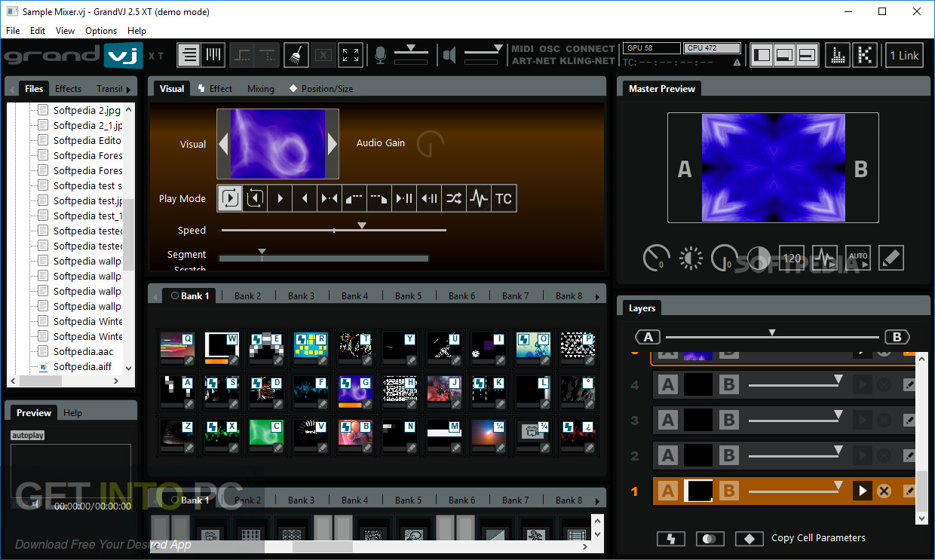This screenshot has width=935, height=560.
Task: Pick backward-and-pause play mode icon
Action: click(x=429, y=199)
